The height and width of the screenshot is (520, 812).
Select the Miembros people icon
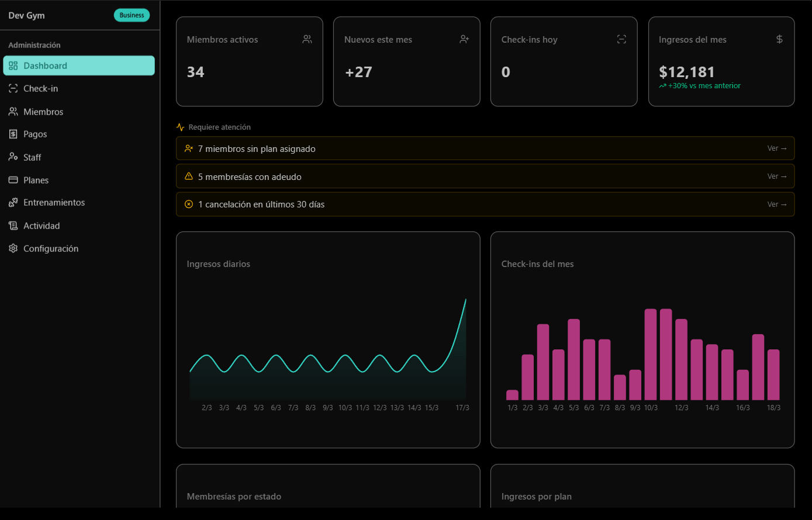(x=12, y=111)
